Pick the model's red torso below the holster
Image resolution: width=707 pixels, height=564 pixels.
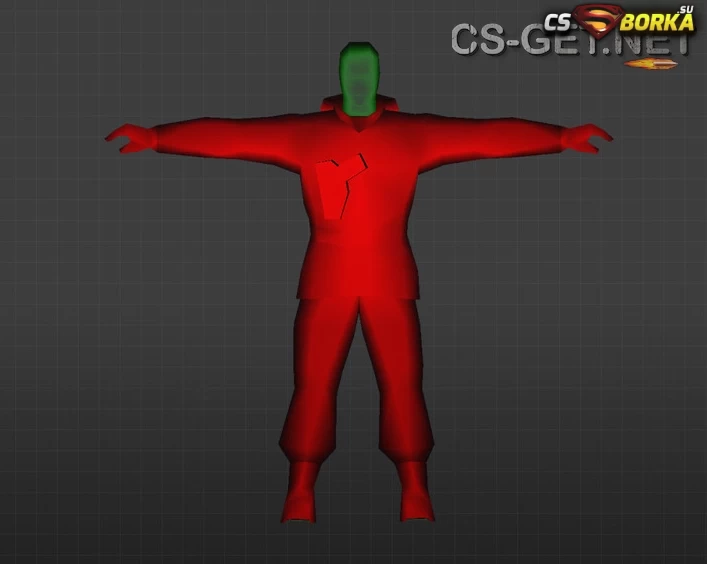point(358,259)
